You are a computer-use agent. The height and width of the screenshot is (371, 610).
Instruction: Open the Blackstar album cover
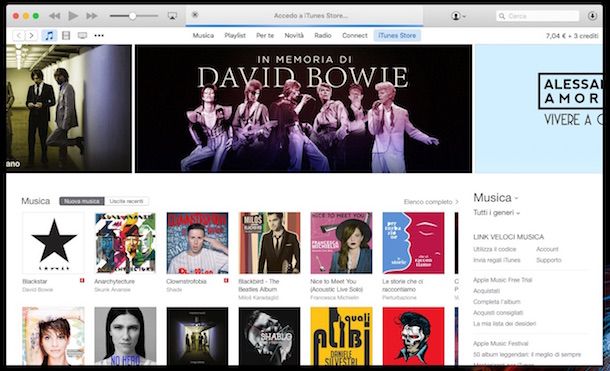coord(53,243)
